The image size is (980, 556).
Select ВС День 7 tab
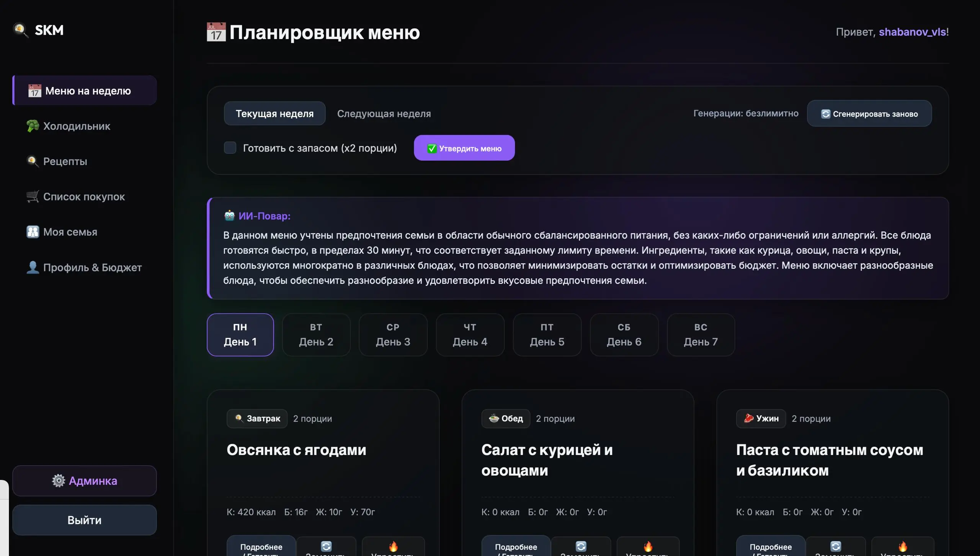point(701,335)
